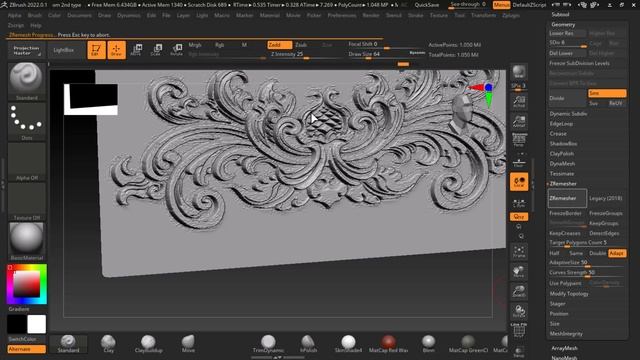This screenshot has height=360, width=640.
Task: Choose the Blinn material
Action: [428, 344]
